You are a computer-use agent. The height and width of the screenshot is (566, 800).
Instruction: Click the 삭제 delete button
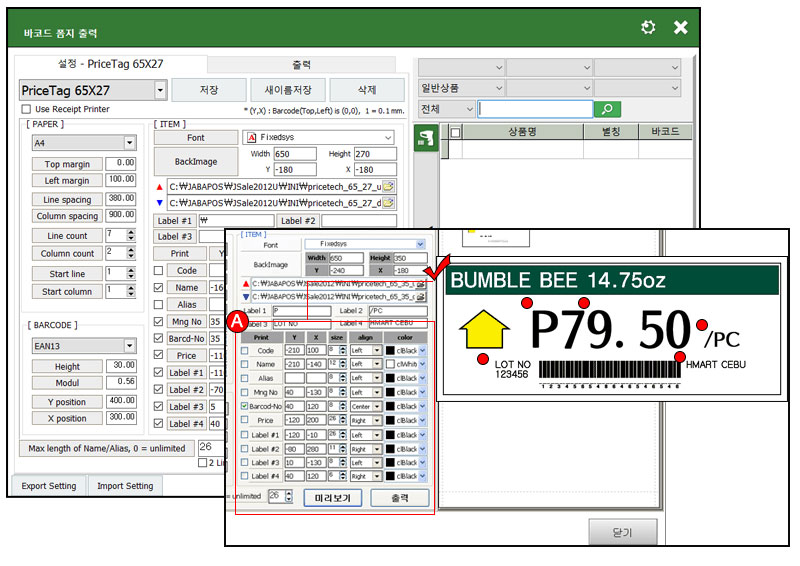(367, 90)
